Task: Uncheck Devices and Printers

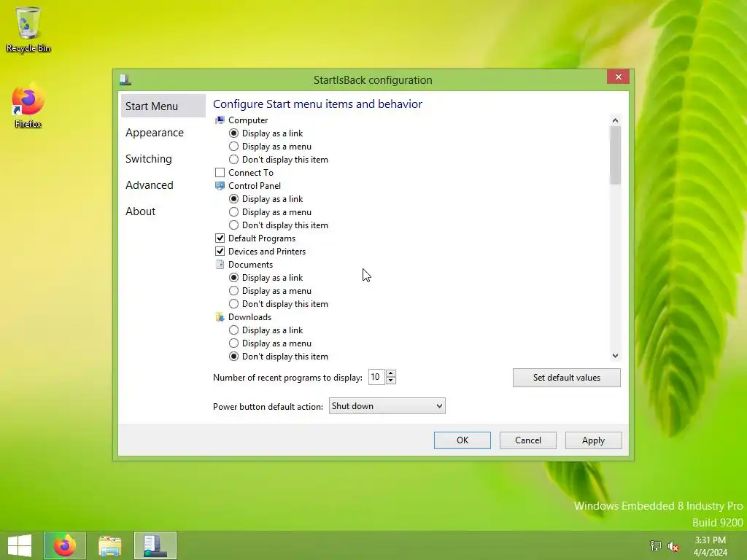Action: 220,252
